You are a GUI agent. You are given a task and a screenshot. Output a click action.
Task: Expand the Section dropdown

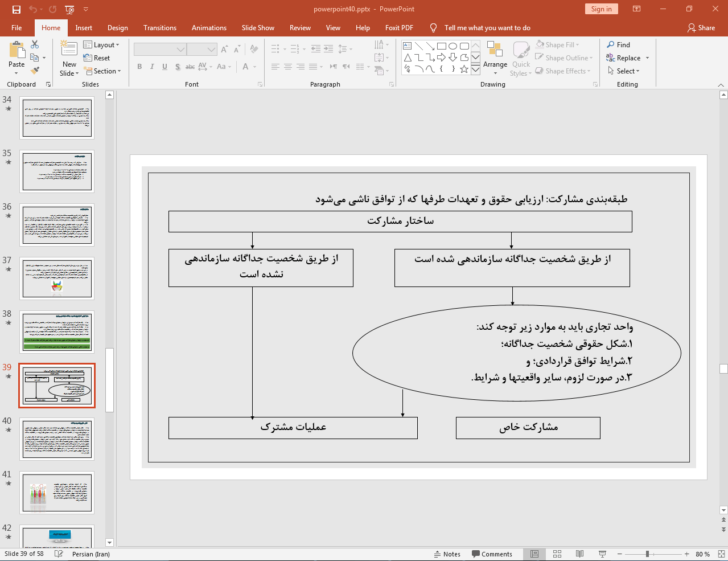click(x=103, y=71)
